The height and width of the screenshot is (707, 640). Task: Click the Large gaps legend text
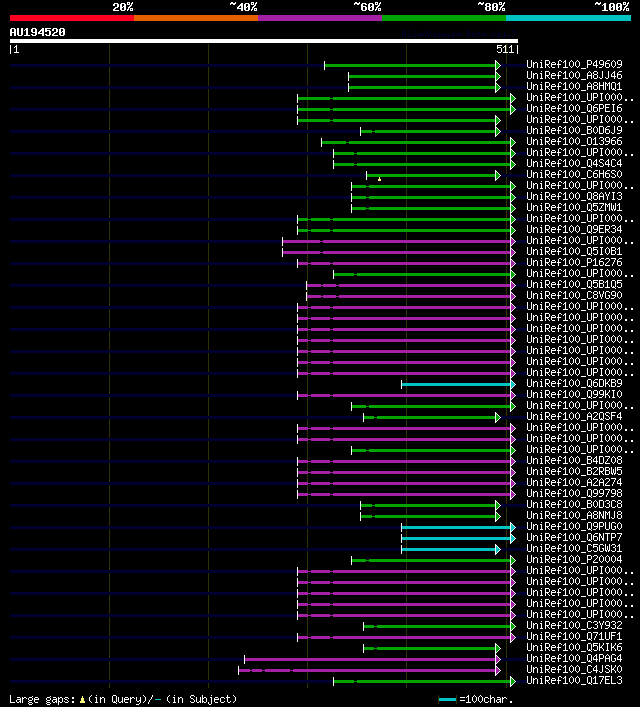pos(123,699)
